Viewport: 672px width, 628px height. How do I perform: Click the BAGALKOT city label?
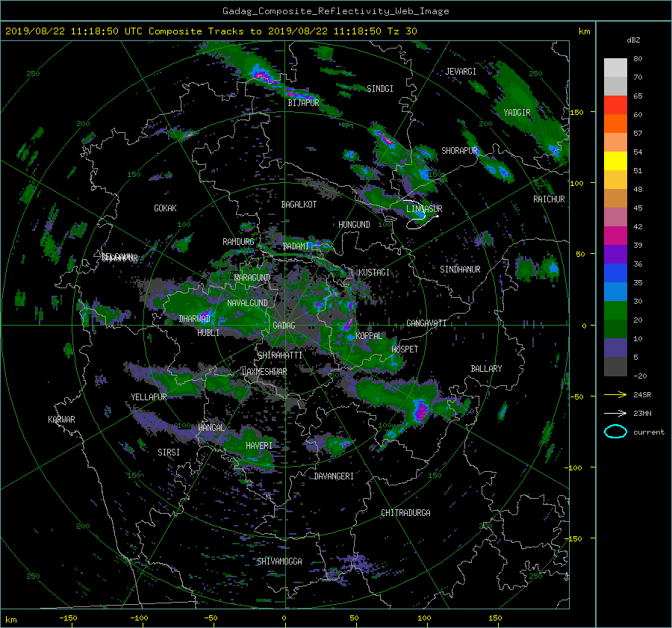click(299, 205)
